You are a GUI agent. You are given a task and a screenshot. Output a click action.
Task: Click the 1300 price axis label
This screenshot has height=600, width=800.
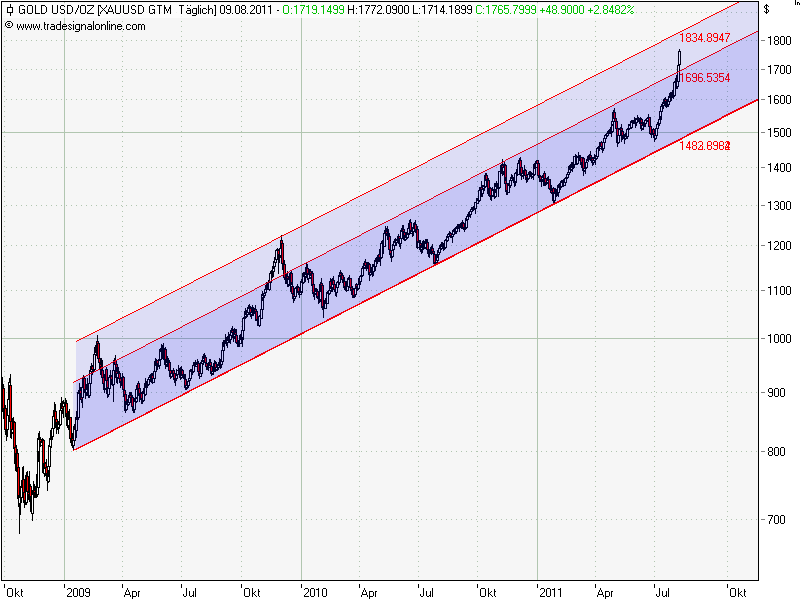(779, 206)
